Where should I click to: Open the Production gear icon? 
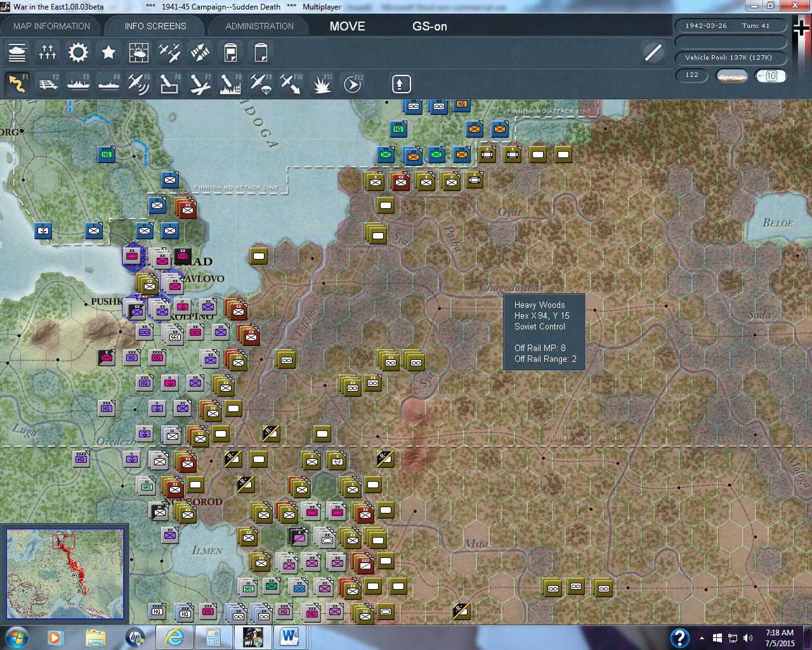coord(78,52)
